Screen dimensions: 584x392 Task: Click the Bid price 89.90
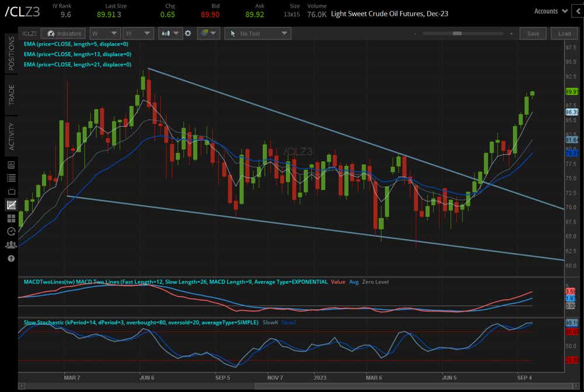[x=210, y=15]
